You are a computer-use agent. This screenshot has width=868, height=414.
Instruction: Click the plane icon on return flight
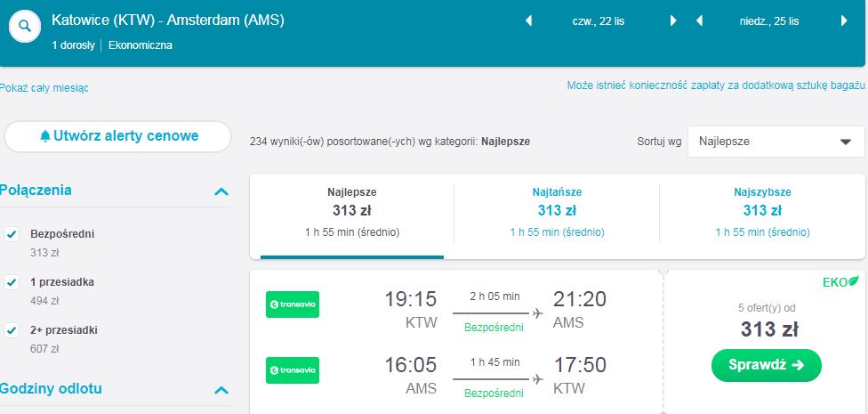coord(537,379)
